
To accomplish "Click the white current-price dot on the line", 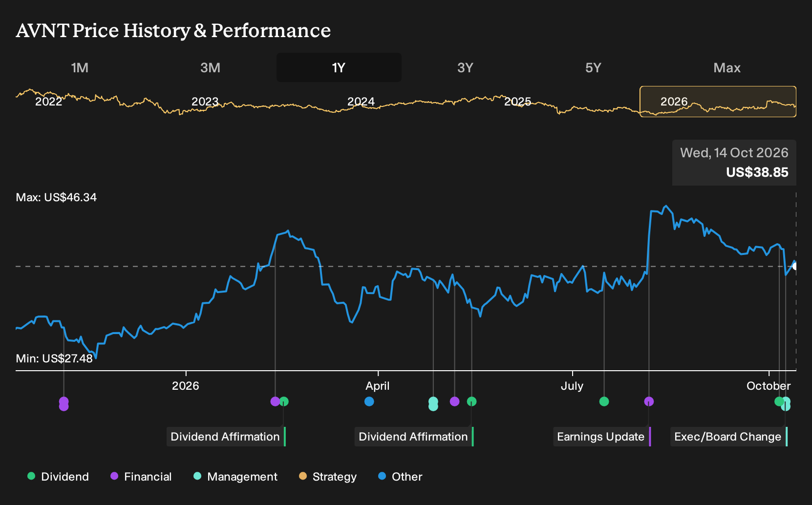I will tap(795, 266).
